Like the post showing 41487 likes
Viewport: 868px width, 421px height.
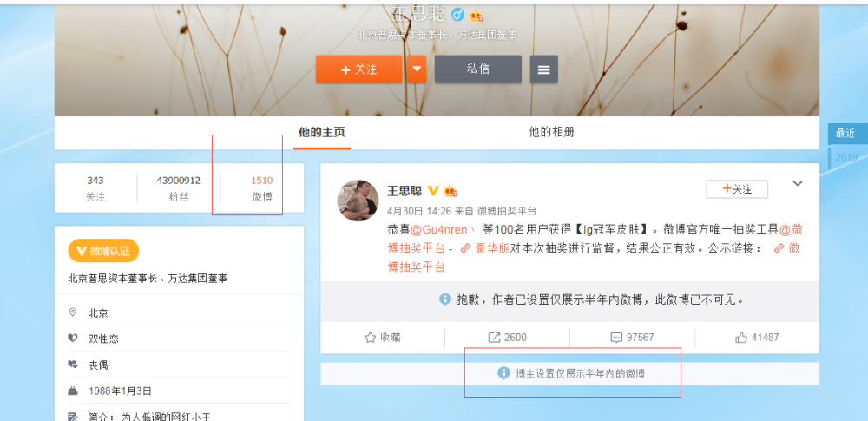[x=757, y=338]
